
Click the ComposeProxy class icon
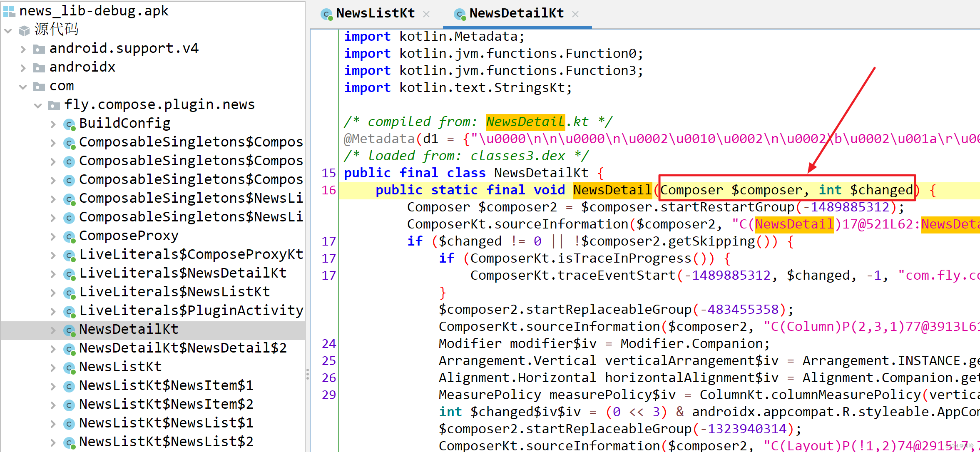point(69,236)
